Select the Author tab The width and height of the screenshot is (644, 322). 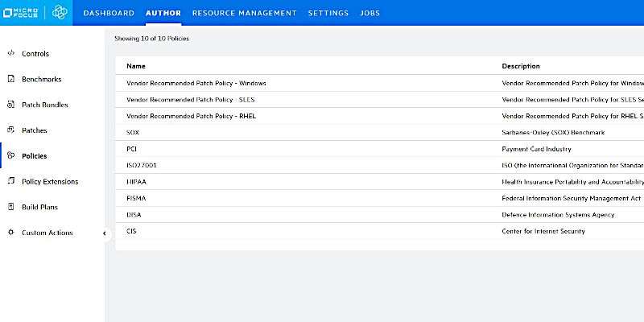click(x=163, y=13)
